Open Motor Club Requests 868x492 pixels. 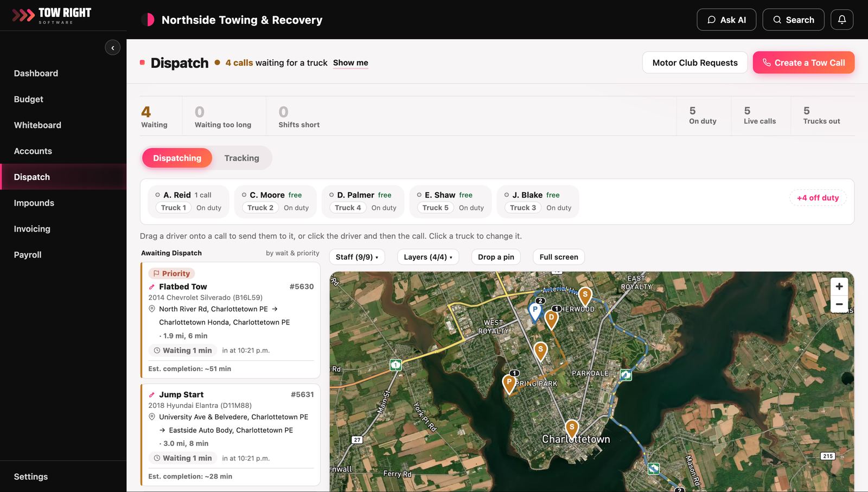point(695,62)
